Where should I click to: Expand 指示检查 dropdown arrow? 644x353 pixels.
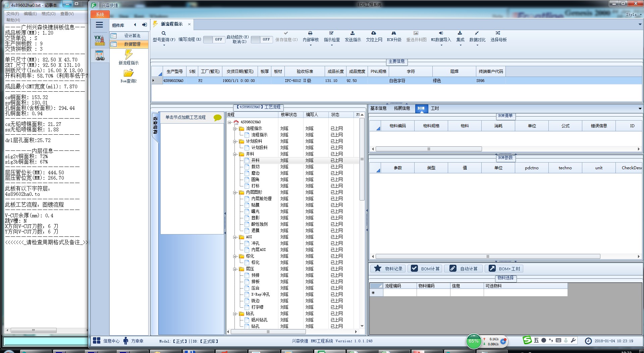pos(332,45)
